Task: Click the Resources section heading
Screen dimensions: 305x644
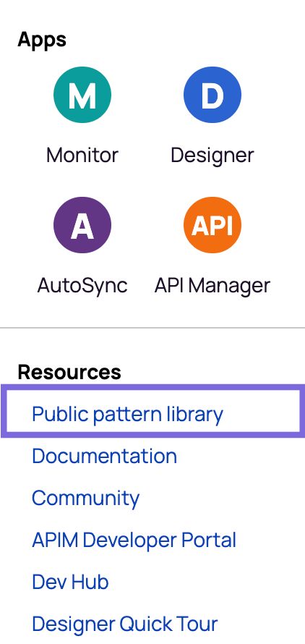Action: tap(69, 372)
